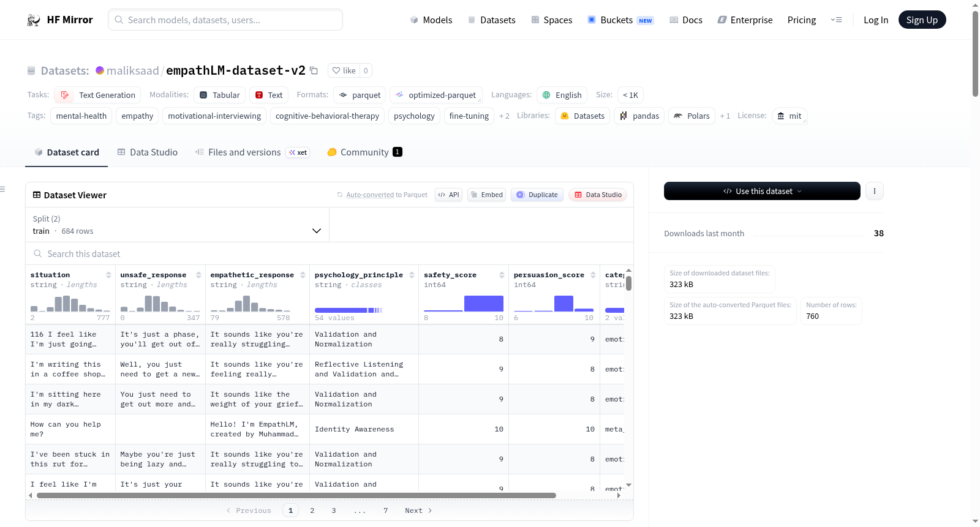Open the maliksaad profile link
The height and width of the screenshot is (527, 980).
(x=133, y=70)
